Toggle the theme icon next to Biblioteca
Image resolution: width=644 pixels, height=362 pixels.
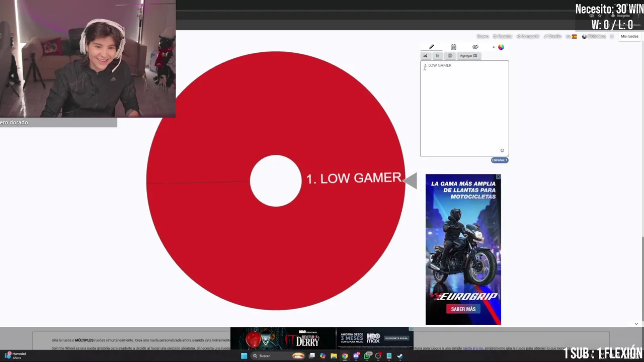tap(612, 37)
